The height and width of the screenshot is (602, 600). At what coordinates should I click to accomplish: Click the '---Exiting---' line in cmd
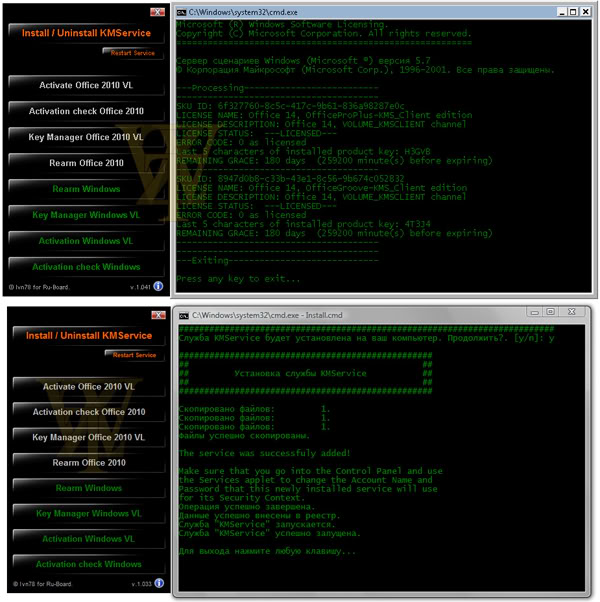coord(278,261)
